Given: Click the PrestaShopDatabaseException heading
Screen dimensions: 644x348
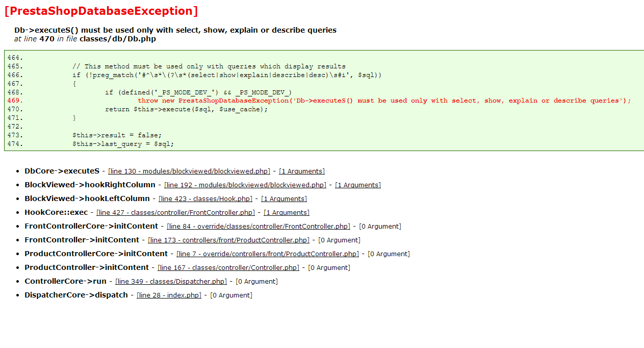Looking at the screenshot, I should pyautogui.click(x=101, y=11).
